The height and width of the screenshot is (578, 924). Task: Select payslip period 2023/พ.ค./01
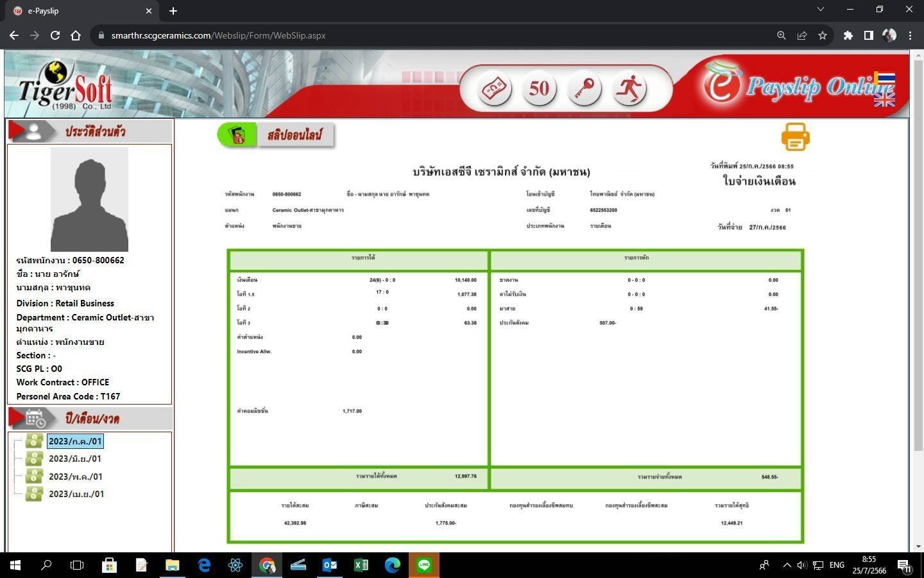[x=76, y=477]
